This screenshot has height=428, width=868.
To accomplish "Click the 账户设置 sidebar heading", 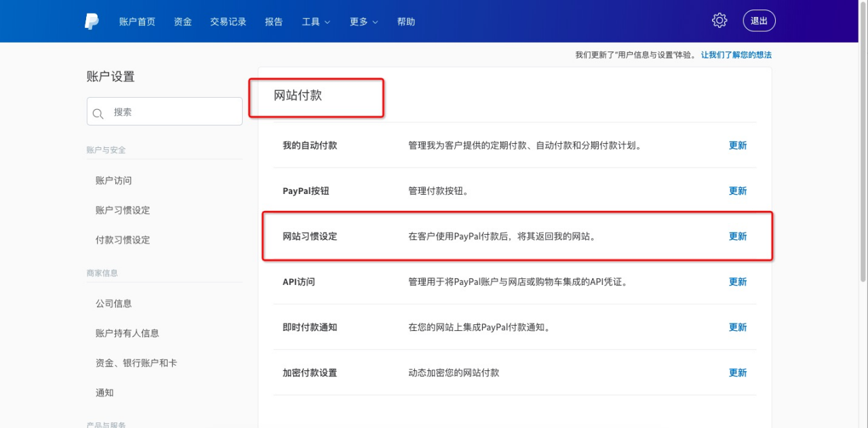I will (111, 77).
